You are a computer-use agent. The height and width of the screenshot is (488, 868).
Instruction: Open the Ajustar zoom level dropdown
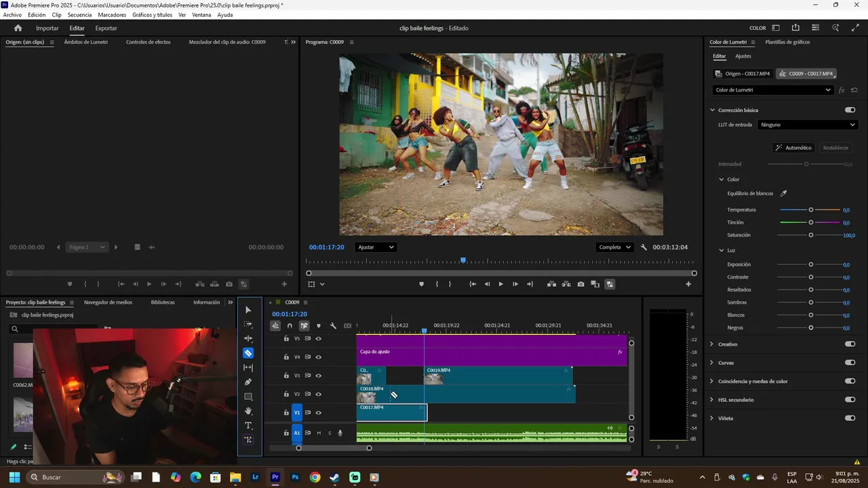[x=376, y=247]
